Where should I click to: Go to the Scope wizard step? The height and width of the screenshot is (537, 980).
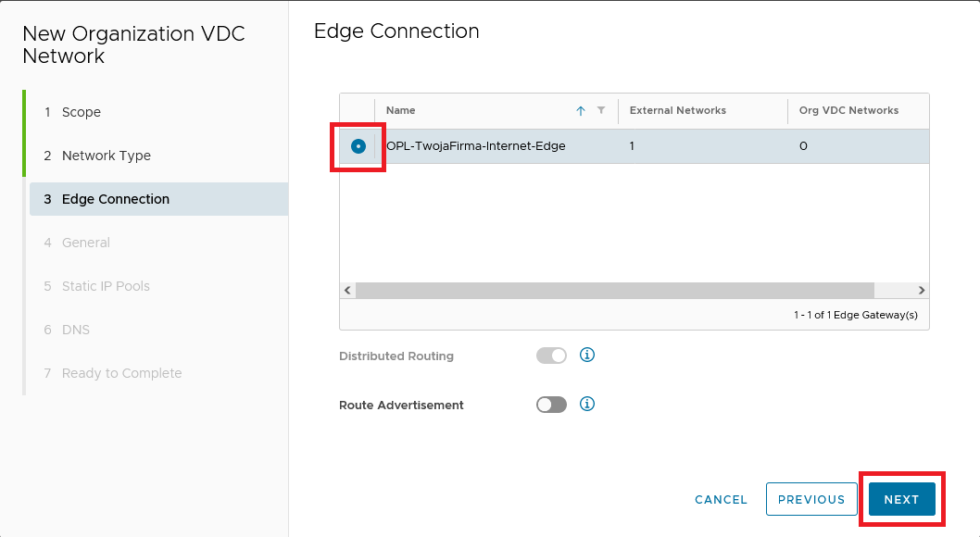[x=82, y=112]
